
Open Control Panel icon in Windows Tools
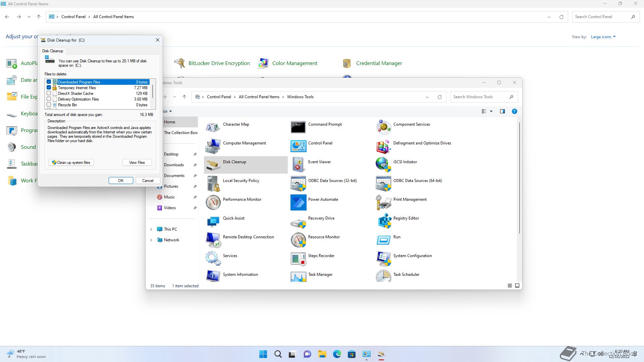[298, 146]
